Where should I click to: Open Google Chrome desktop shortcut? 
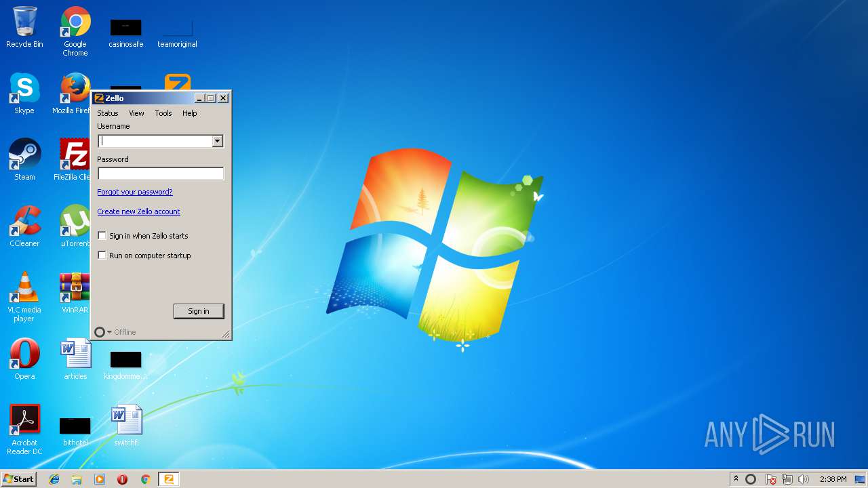click(x=75, y=31)
